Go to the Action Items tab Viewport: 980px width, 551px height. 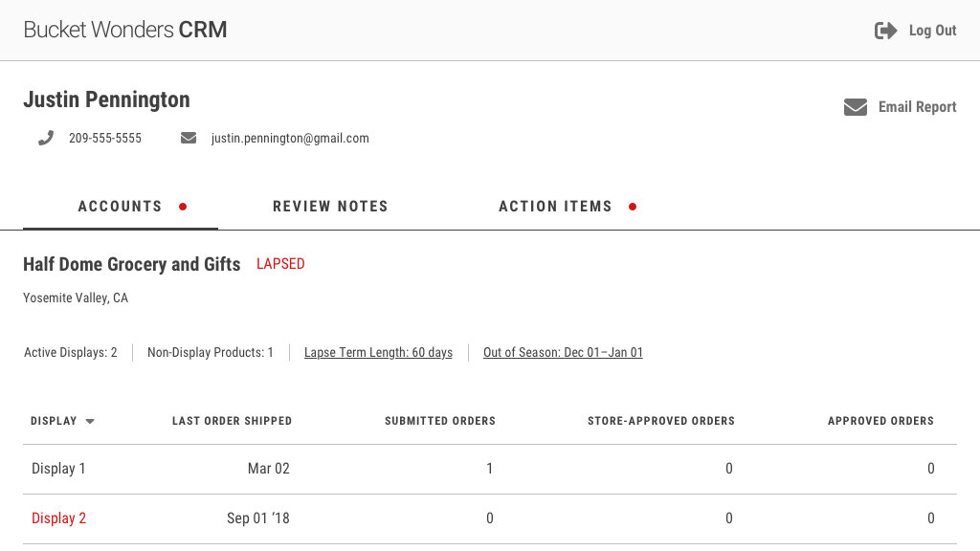555,207
